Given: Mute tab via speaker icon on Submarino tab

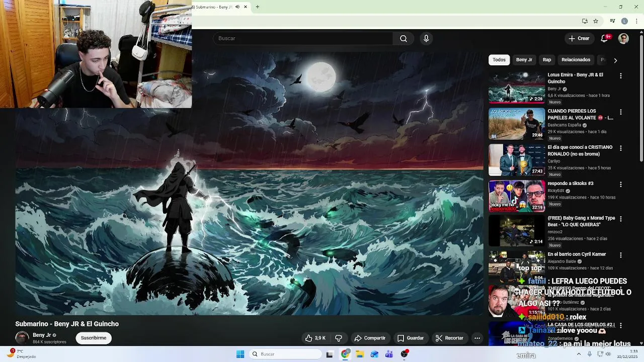Looking at the screenshot, I should click(x=237, y=7).
